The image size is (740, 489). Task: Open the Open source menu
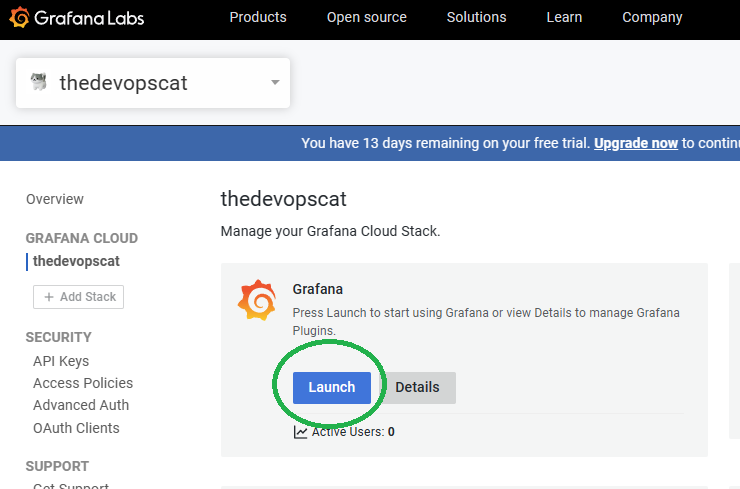click(x=367, y=17)
